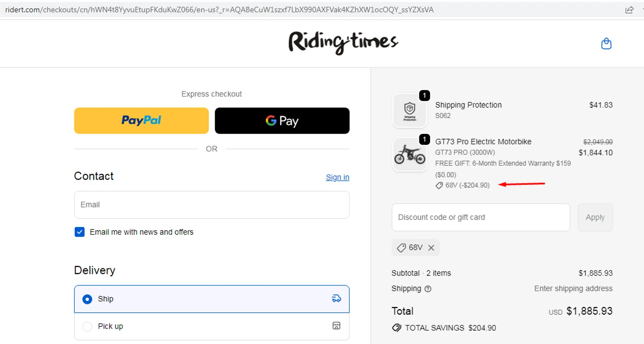Click the $41.83 price

point(601,105)
